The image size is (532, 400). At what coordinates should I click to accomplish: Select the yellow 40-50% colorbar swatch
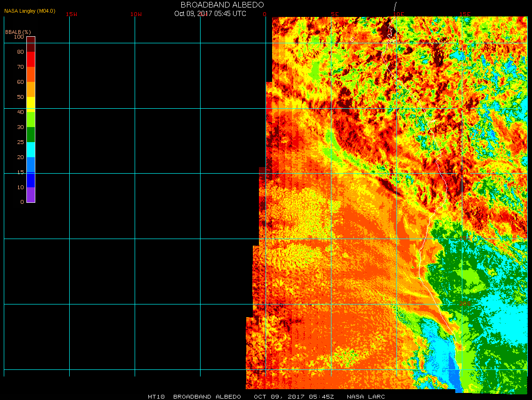tap(31, 104)
